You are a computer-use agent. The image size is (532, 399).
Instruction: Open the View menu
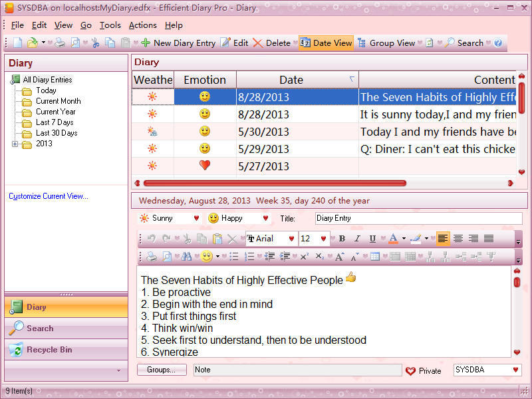pos(63,25)
